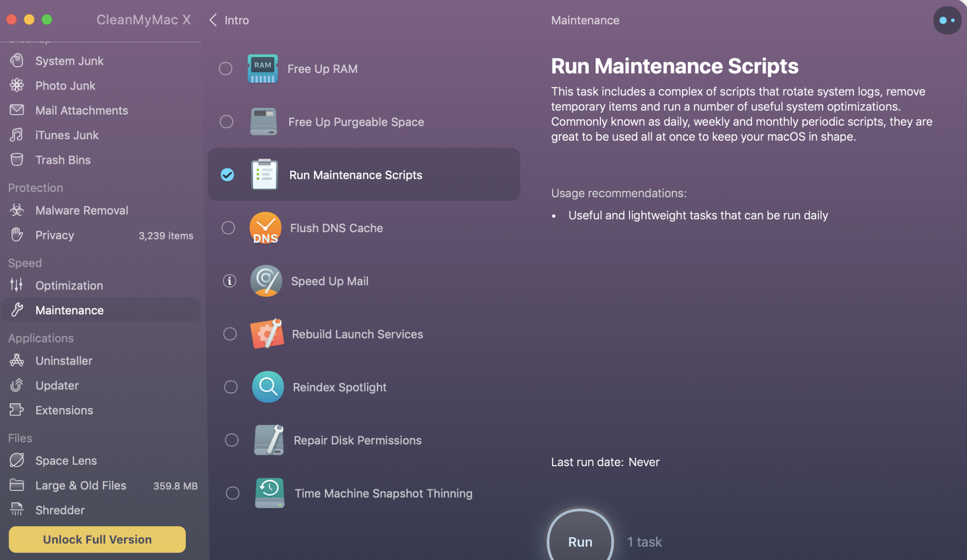Image resolution: width=967 pixels, height=560 pixels.
Task: Click the "Last run date: Never" text
Action: (x=605, y=462)
